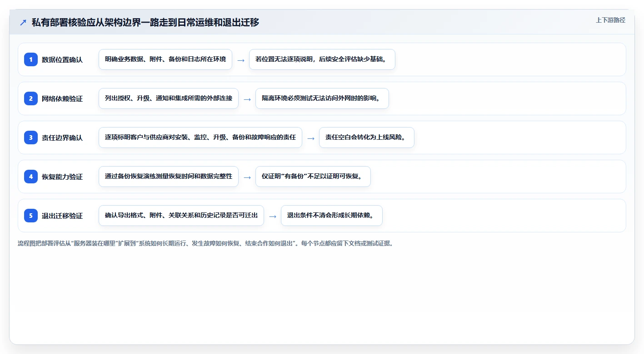Screen dimensions: 644x354
Task: Click the 上下游路径 label
Action: coord(610,20)
